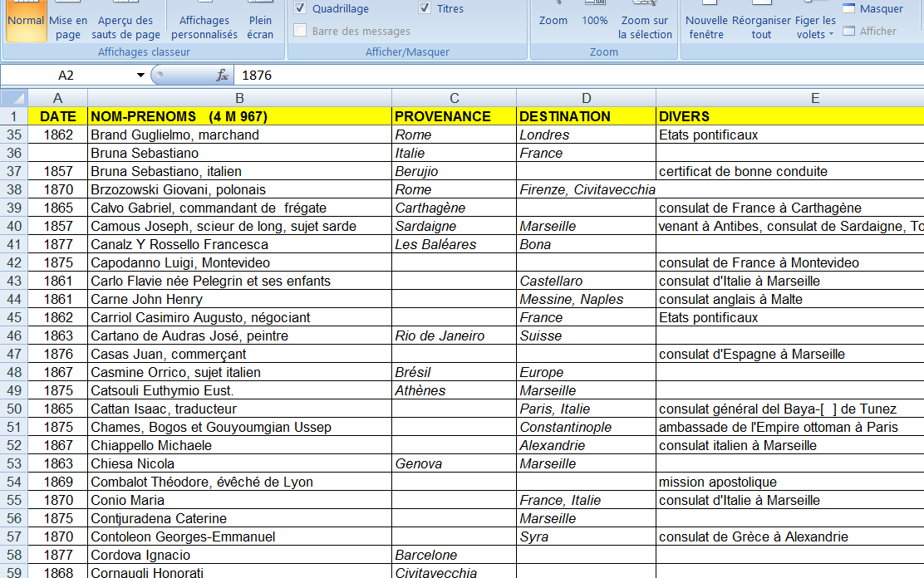Select cell Brand Guglielmo, marchand
The width and height of the screenshot is (924, 578).
(239, 135)
